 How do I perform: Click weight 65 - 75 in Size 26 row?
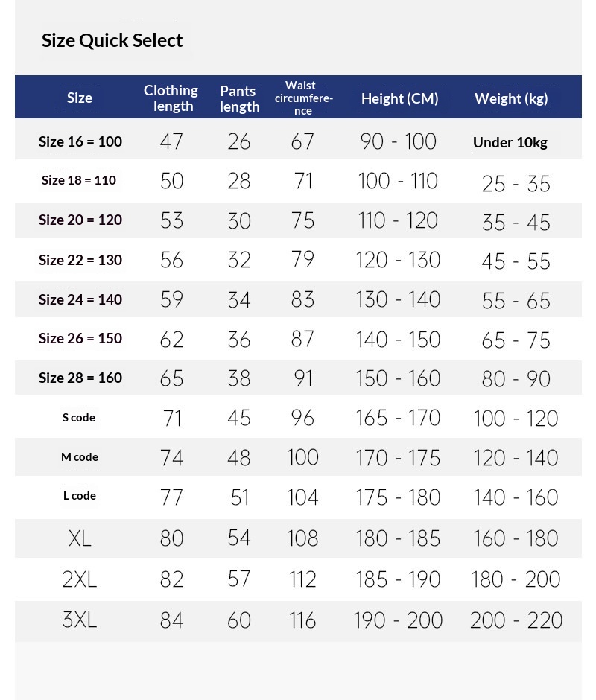[516, 340]
